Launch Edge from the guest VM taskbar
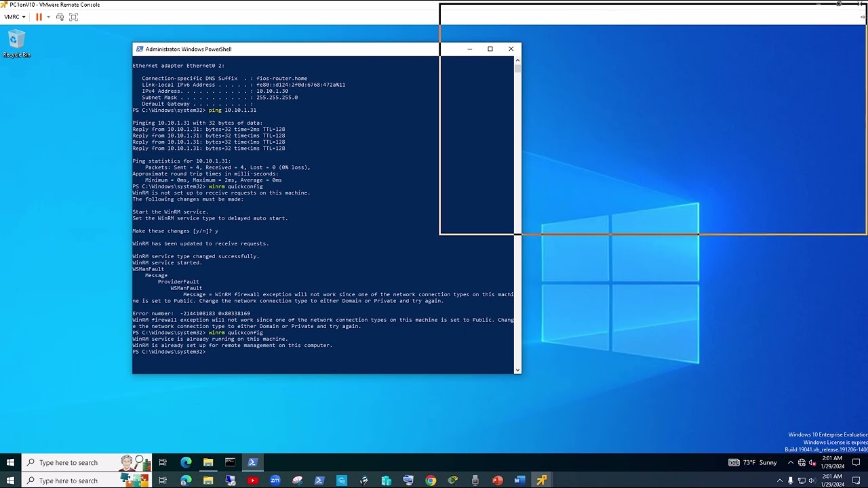Screen dimensions: 868x488 click(186, 462)
